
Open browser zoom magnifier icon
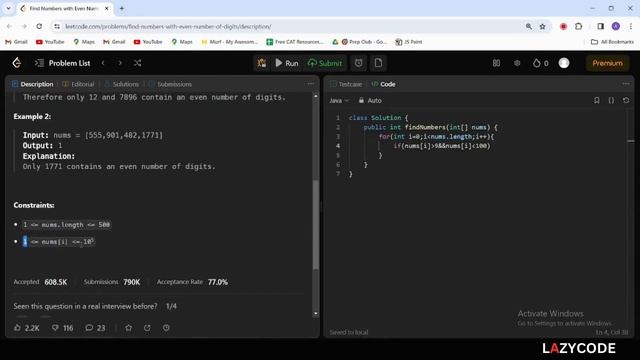point(529,27)
